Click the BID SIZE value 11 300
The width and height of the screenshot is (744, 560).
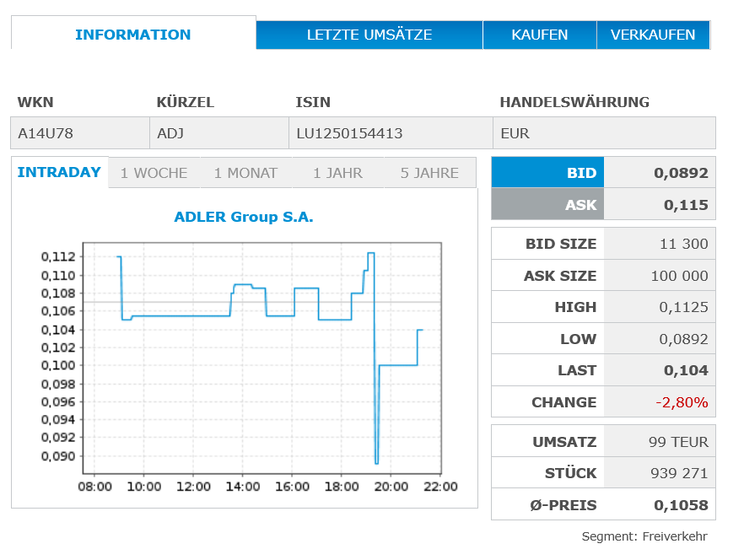click(684, 244)
